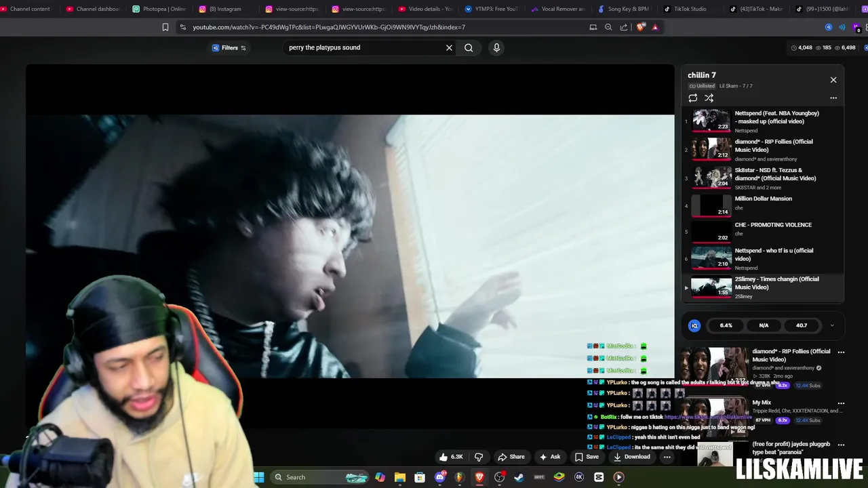Play Nettspend masked up playlist item
868x488 pixels.
[x=763, y=121]
